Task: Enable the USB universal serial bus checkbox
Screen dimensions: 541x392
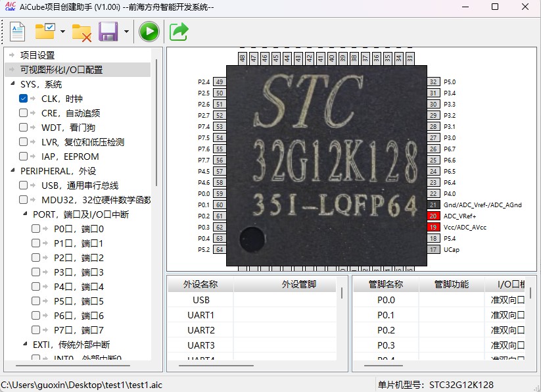Action: pyautogui.click(x=24, y=185)
